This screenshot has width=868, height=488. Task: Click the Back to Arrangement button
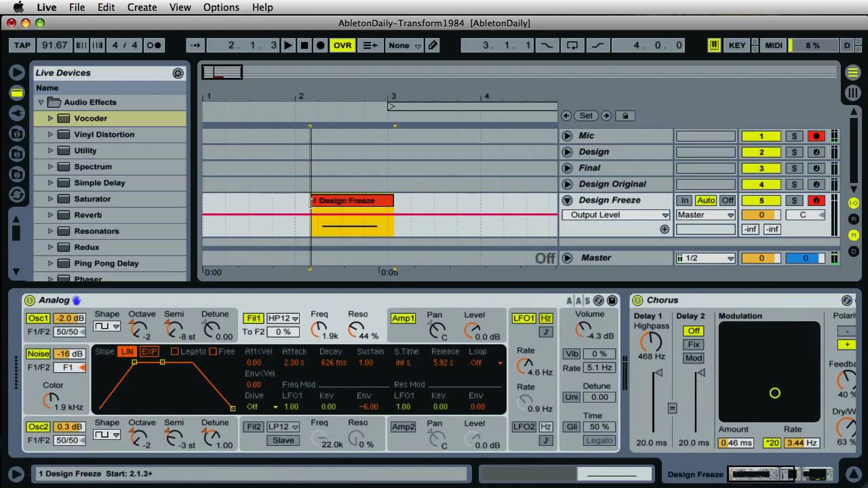pos(370,45)
